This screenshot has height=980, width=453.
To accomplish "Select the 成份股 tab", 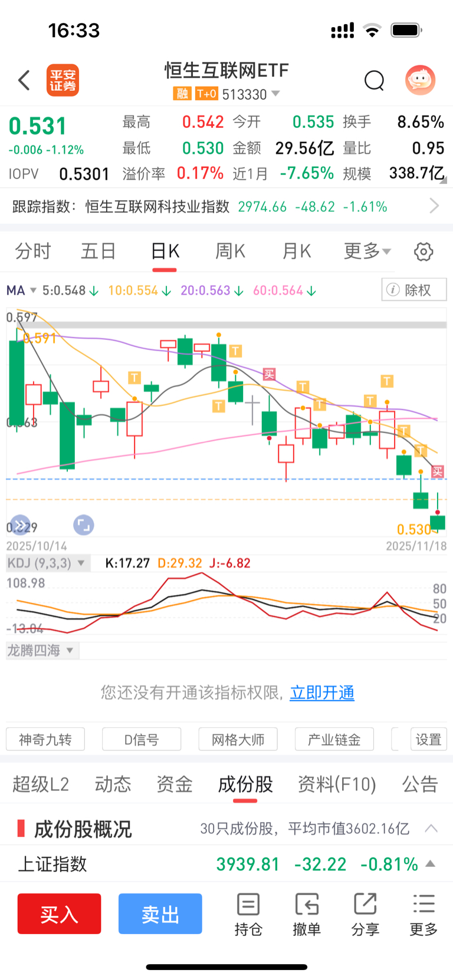I will [x=245, y=784].
